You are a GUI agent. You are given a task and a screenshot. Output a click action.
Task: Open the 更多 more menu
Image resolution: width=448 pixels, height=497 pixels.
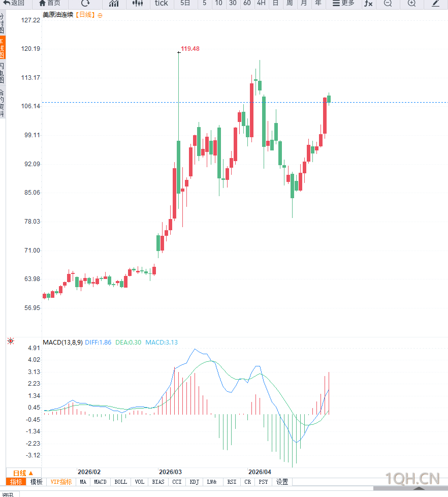pos(343,3)
